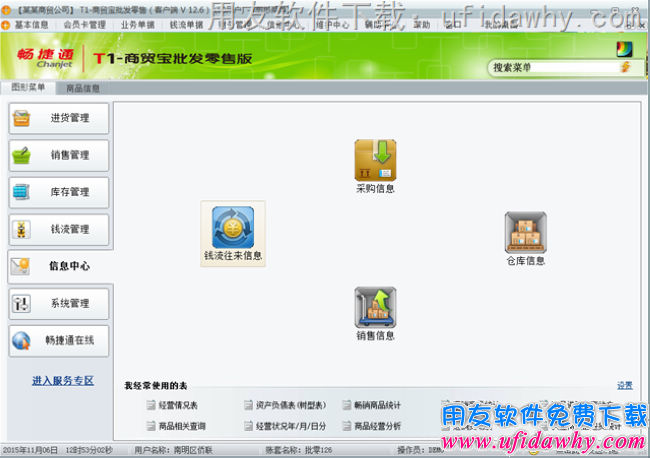Viewport: 650px width, 458px height.
Task: Switch to the 商品信息 tab
Action: pos(83,88)
